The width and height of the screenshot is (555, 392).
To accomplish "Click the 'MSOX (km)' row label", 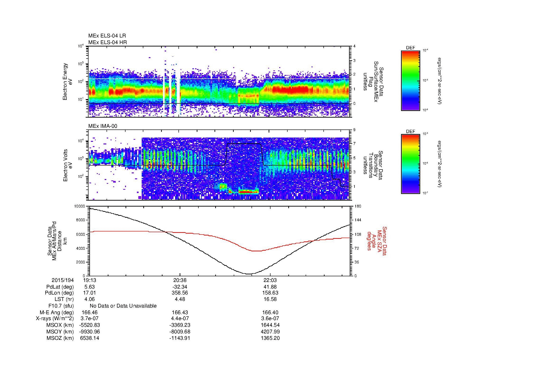I will coord(60,325).
